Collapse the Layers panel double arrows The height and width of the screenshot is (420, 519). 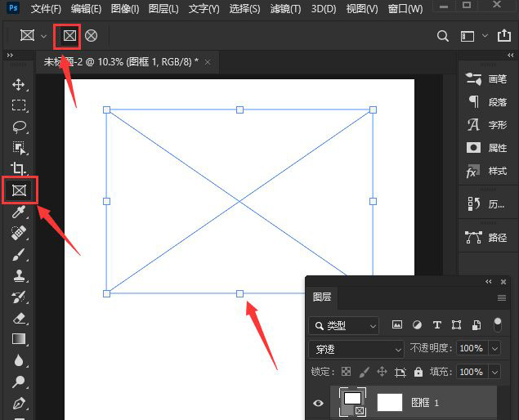(489, 281)
